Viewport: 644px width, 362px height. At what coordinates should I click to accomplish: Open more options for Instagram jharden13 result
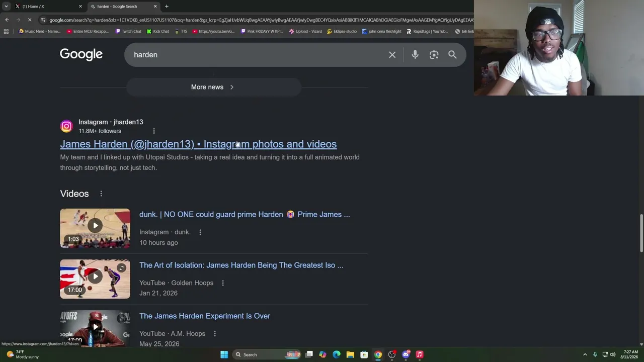click(x=154, y=131)
